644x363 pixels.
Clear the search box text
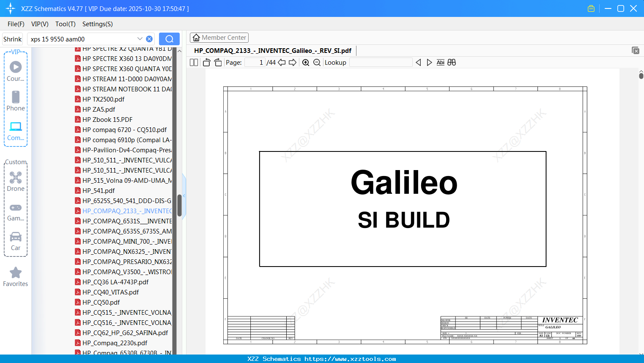pyautogui.click(x=149, y=39)
